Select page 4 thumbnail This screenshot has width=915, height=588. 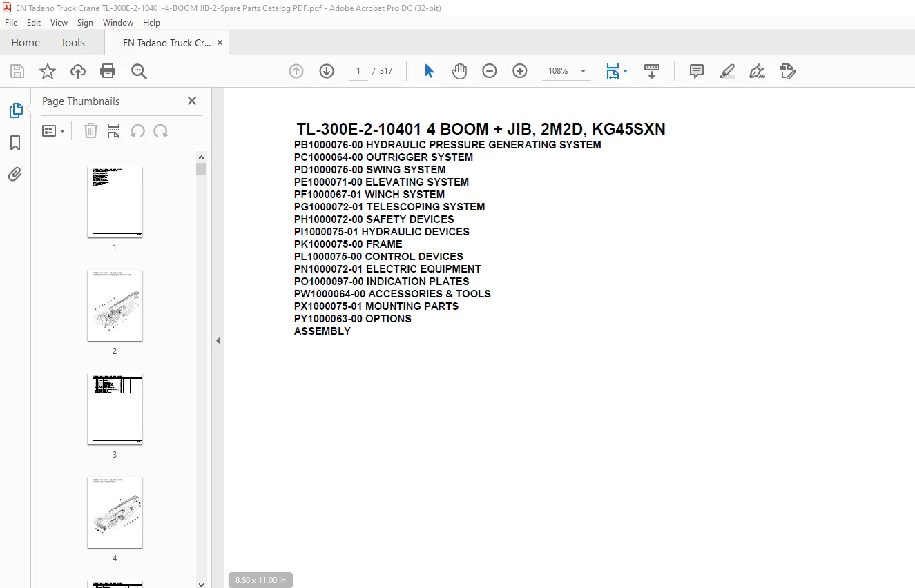point(115,512)
